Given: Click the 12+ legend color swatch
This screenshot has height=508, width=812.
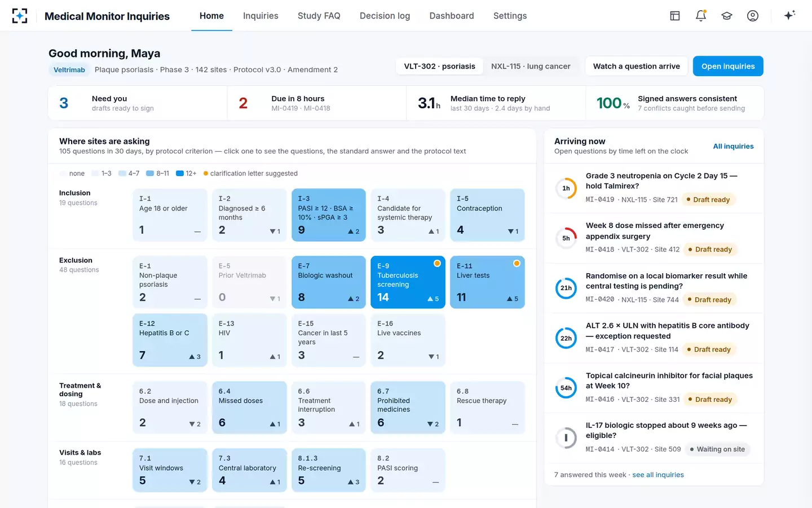Looking at the screenshot, I should tap(180, 174).
